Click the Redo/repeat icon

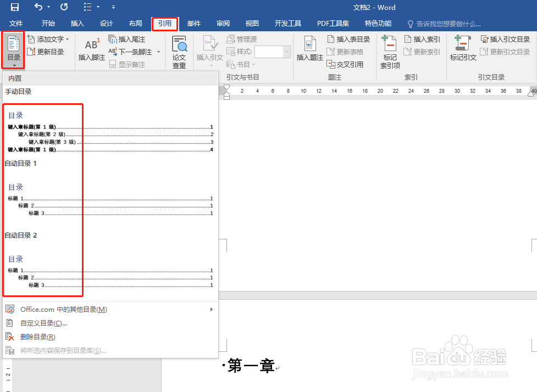tap(64, 7)
